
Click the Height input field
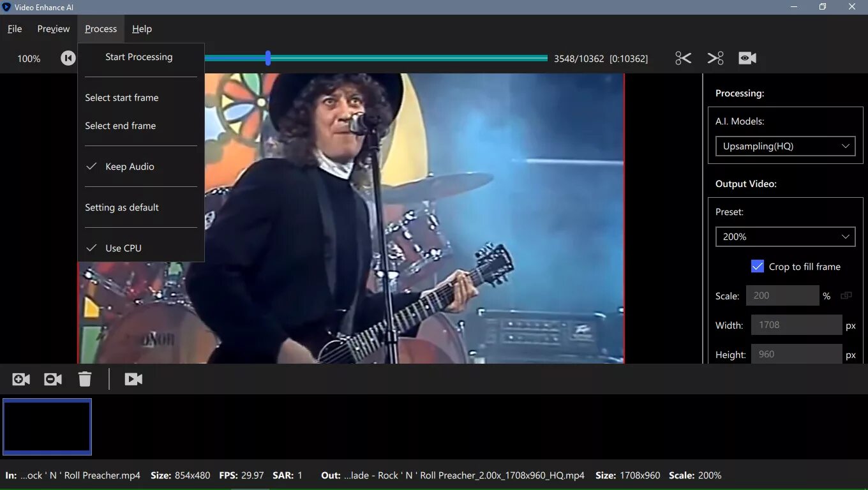click(x=797, y=354)
